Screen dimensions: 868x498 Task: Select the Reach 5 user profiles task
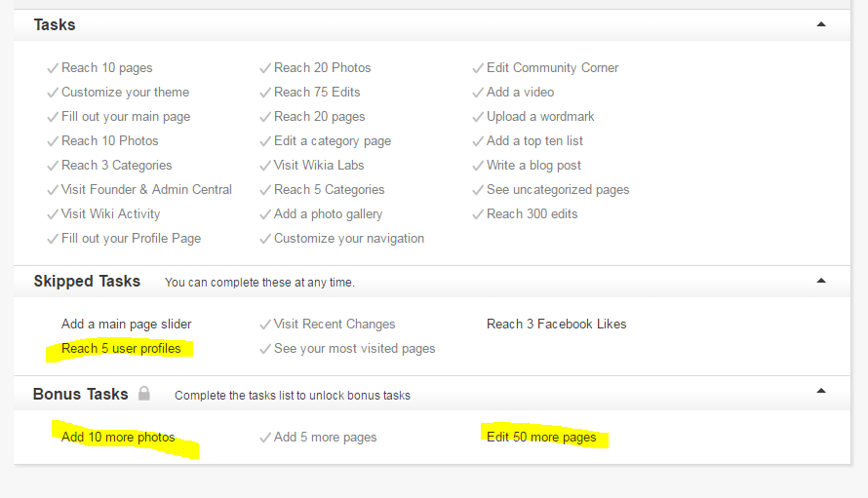tap(121, 349)
